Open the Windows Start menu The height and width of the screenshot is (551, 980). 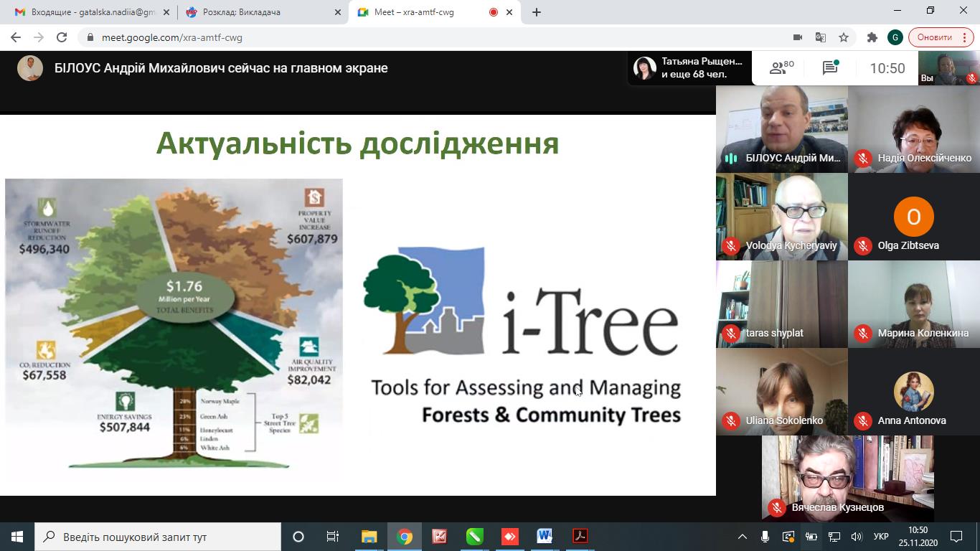pos(17,537)
